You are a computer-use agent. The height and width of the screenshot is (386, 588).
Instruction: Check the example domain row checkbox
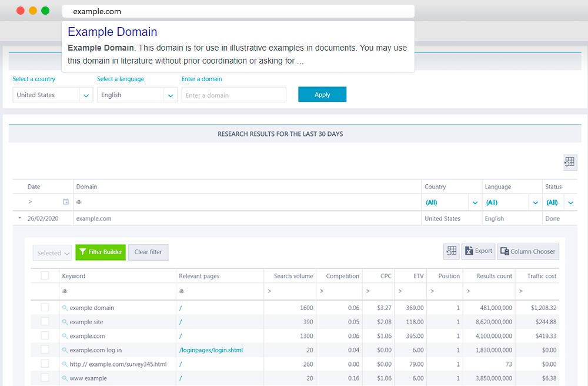(45, 307)
